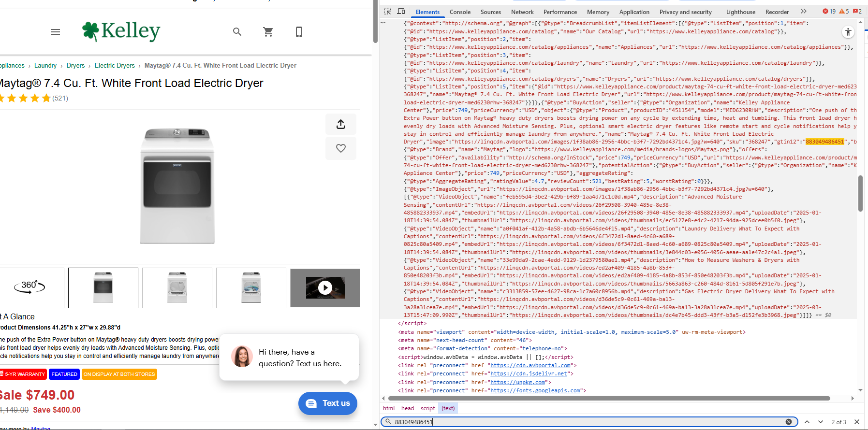Viewport: 868px width, 430px height.
Task: Jump to previous search match
Action: pyautogui.click(x=807, y=422)
